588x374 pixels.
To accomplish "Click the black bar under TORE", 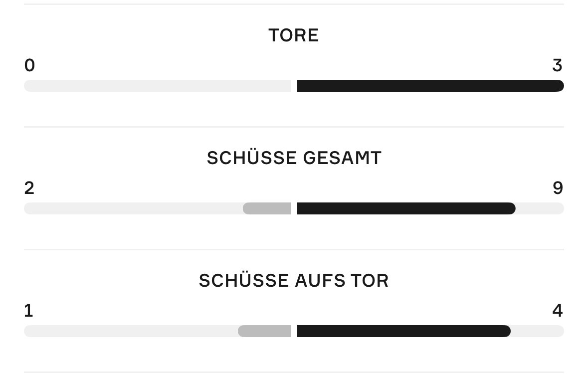I will [x=430, y=86].
